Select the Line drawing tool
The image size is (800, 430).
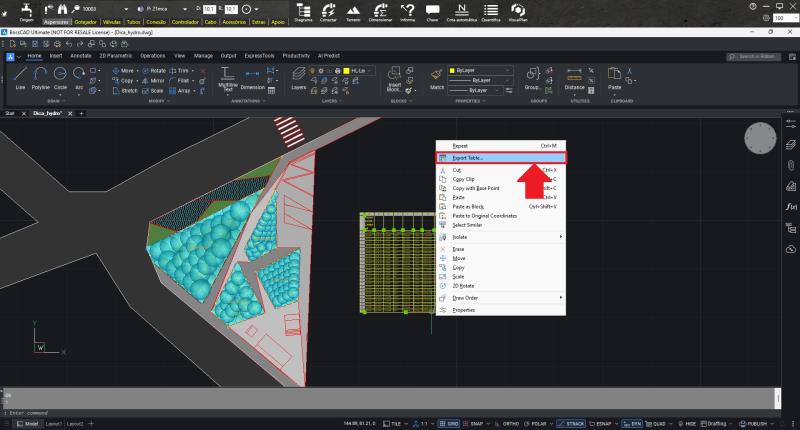20,78
